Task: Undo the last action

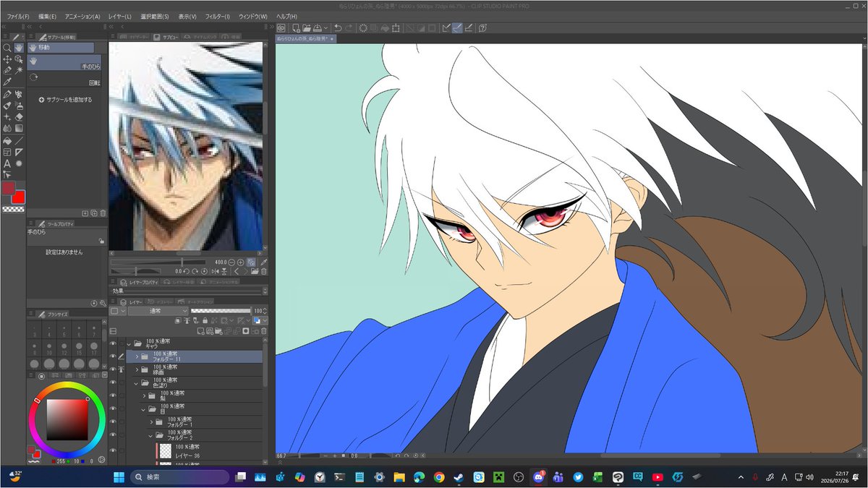Action: 338,28
